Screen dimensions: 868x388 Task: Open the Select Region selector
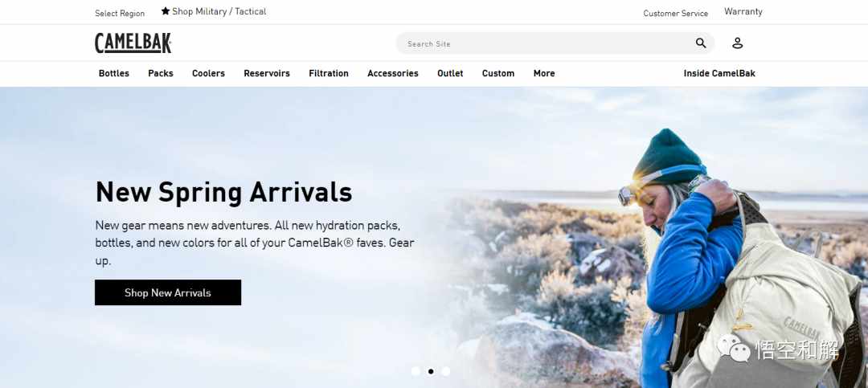pyautogui.click(x=120, y=14)
